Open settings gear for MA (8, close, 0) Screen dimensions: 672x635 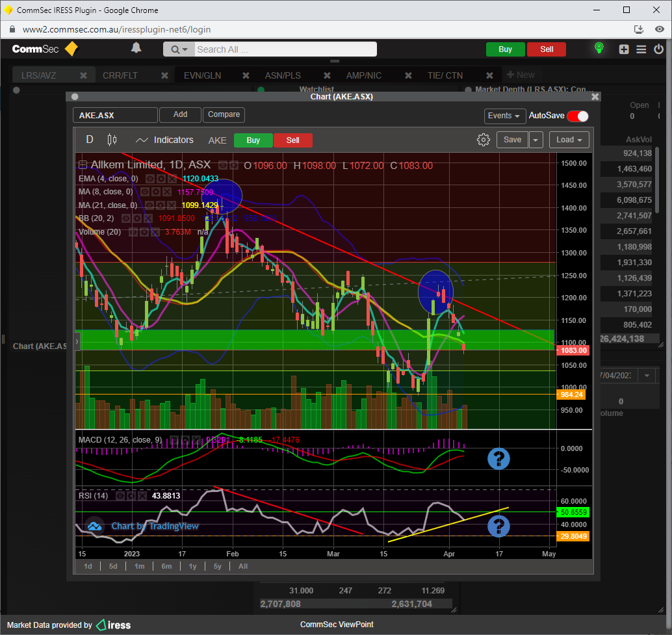tap(156, 192)
